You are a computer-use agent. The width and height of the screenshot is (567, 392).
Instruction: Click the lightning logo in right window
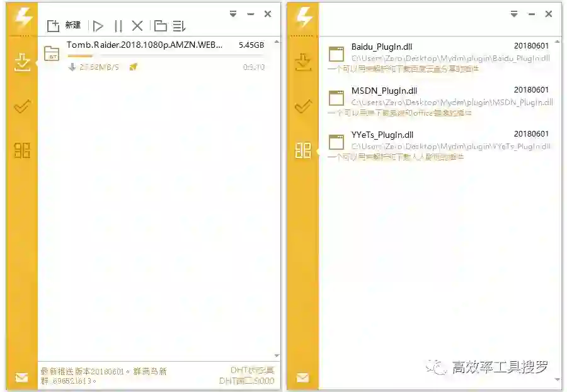(304, 18)
